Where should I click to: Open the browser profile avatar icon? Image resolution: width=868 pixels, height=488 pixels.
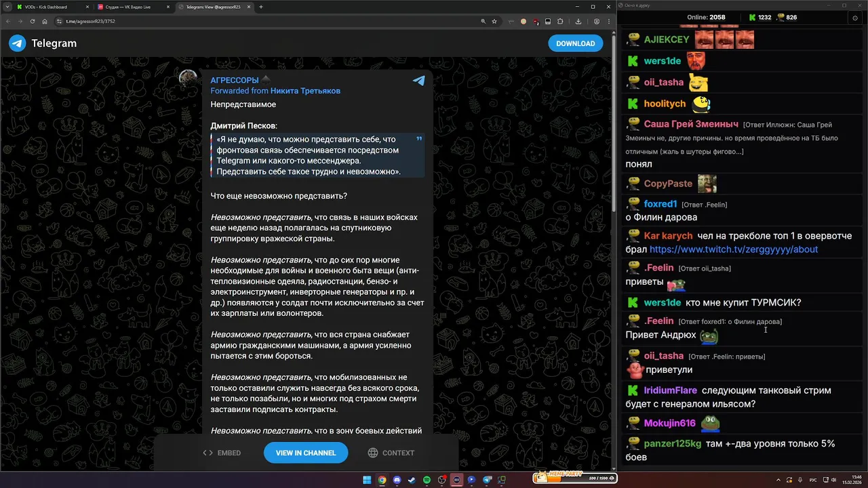[x=597, y=21]
